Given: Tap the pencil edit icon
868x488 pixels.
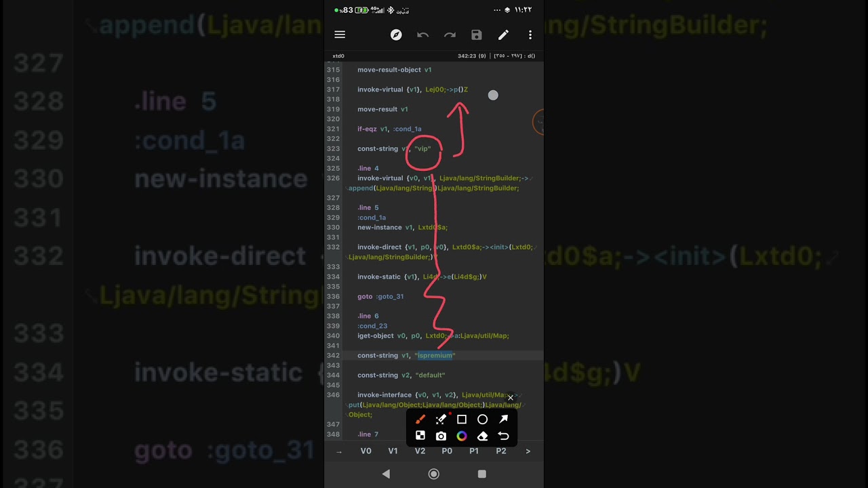Looking at the screenshot, I should click(x=503, y=35).
